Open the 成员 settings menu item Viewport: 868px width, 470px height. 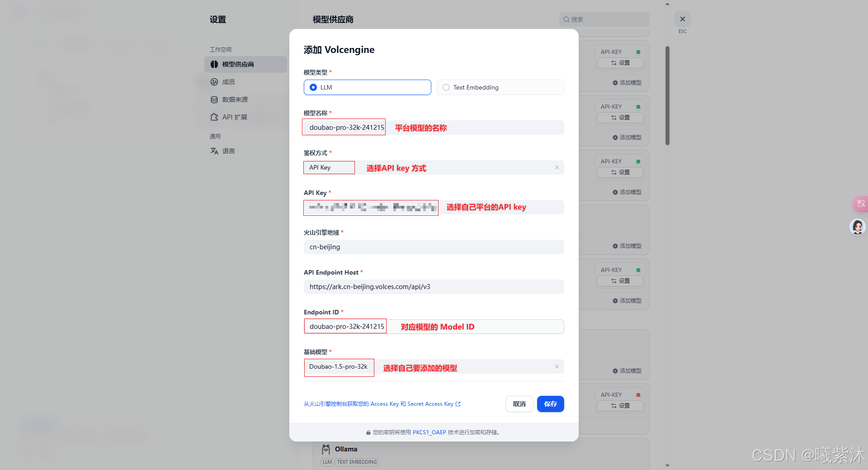click(245, 82)
